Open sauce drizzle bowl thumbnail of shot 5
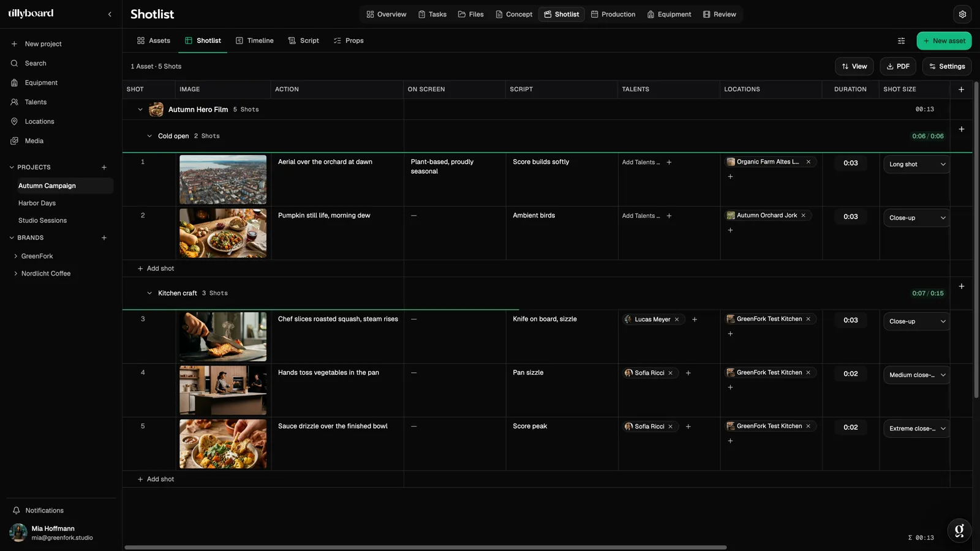The image size is (980, 551). point(223,444)
